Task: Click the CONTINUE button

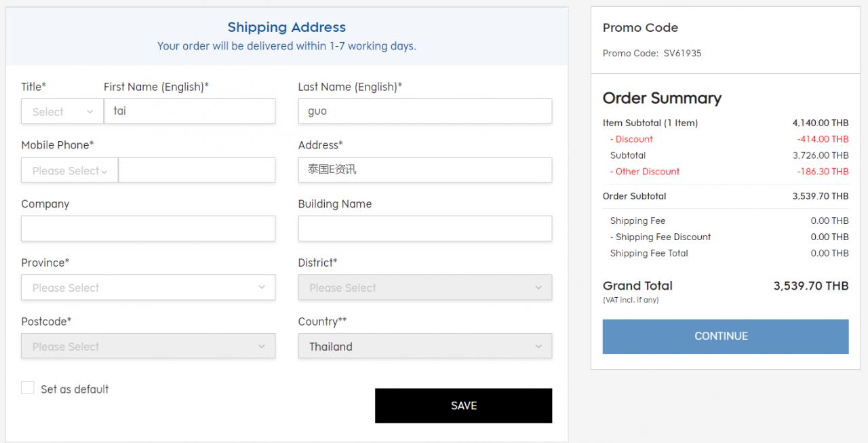Action: pyautogui.click(x=725, y=336)
